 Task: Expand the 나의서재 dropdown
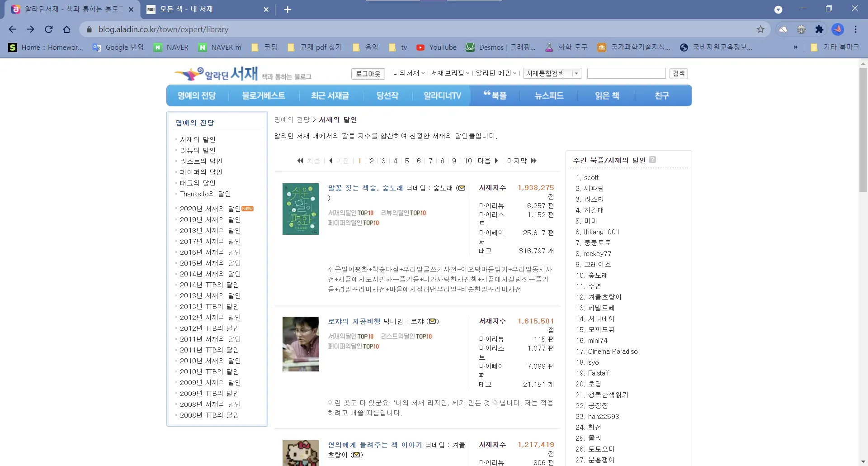coord(409,73)
